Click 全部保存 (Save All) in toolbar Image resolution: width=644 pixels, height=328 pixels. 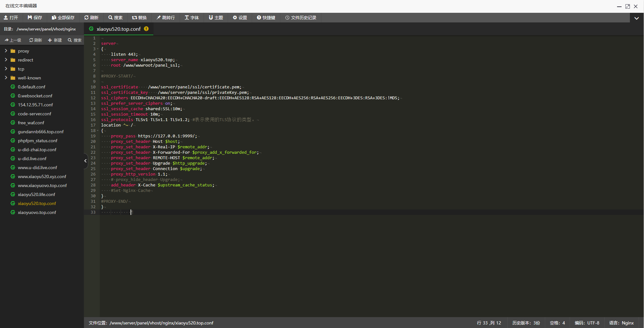coord(63,18)
